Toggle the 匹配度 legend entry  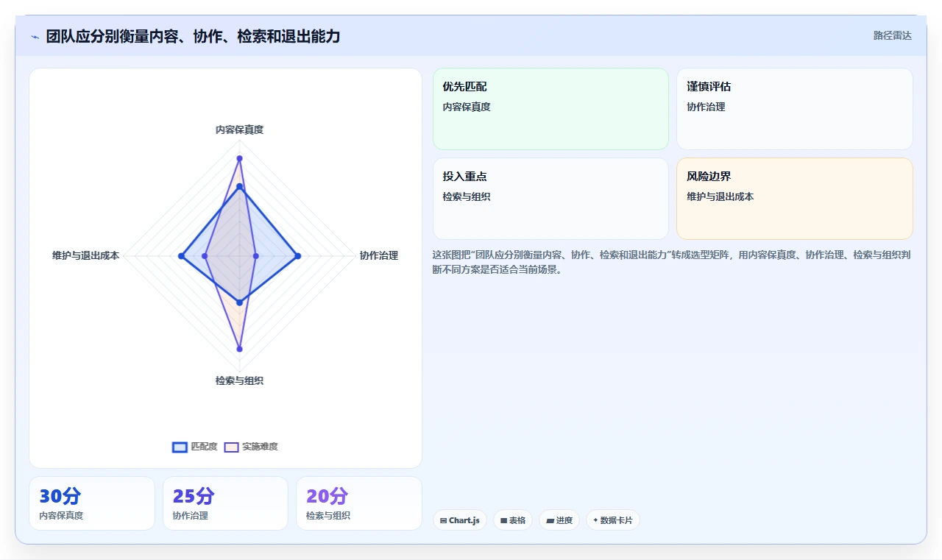[195, 447]
